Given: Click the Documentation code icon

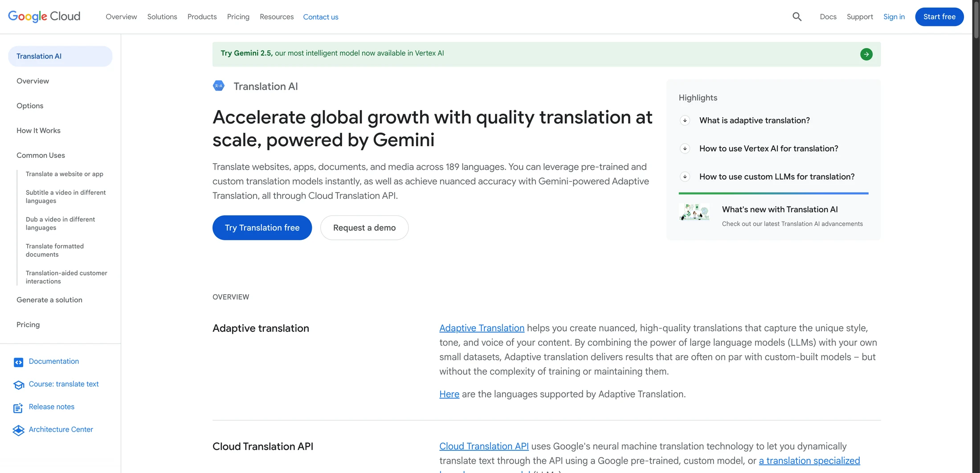Looking at the screenshot, I should tap(18, 362).
